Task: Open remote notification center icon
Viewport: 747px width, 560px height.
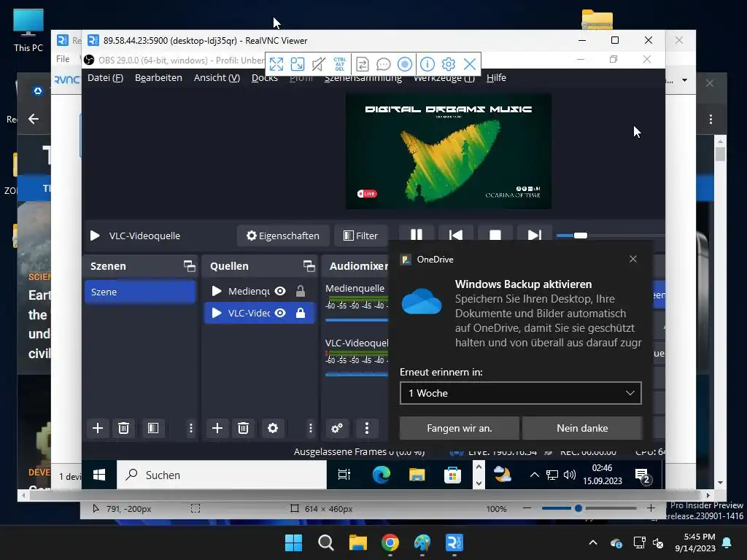Action: (x=642, y=475)
